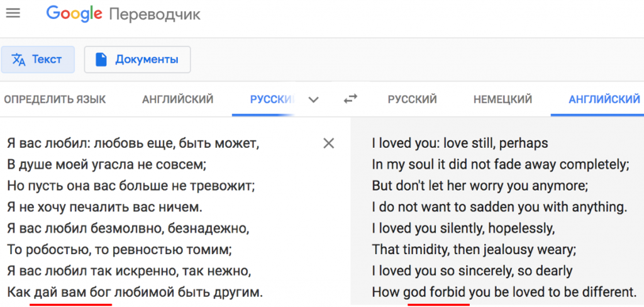Select РУССКИЙ as source language tab
The height and width of the screenshot is (307, 644).
coord(273,99)
